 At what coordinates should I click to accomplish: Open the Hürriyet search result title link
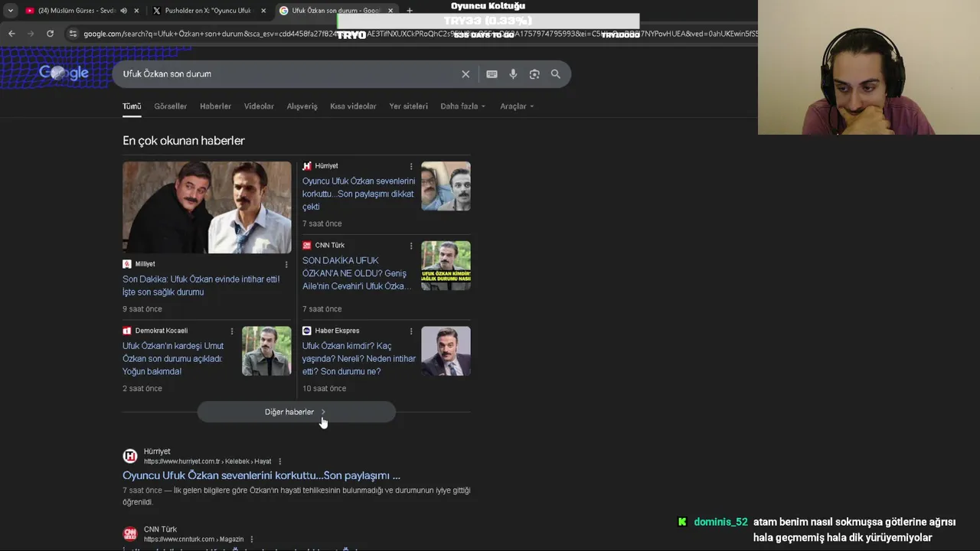261,475
